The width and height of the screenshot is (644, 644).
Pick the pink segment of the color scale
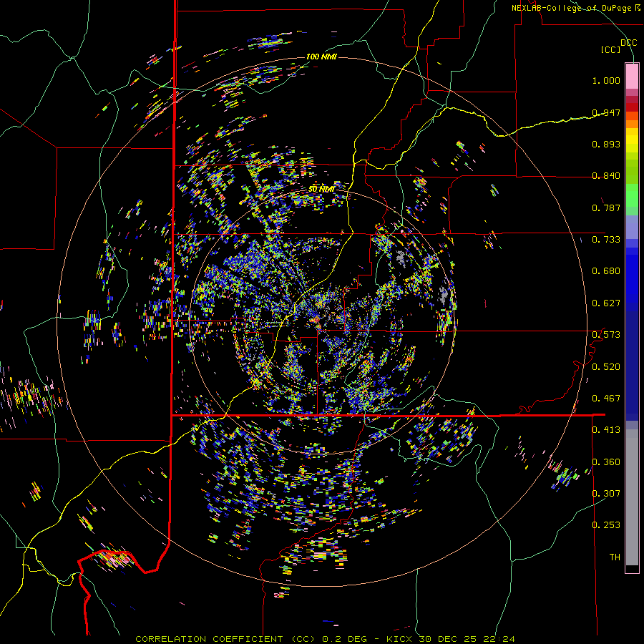click(x=632, y=76)
